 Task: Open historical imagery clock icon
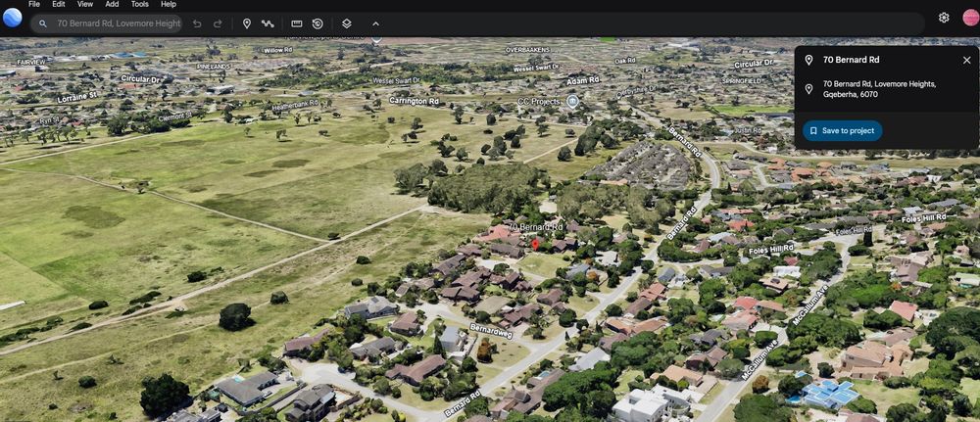coord(318,23)
